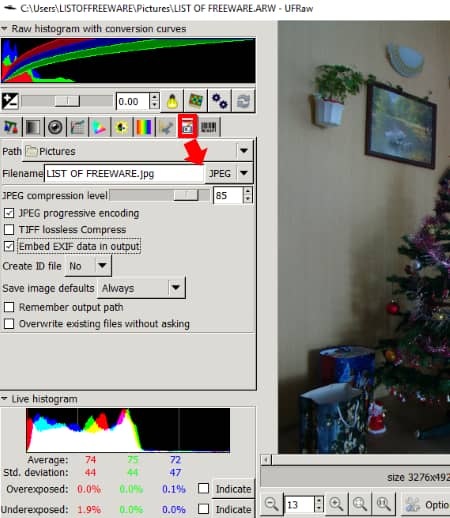Check the Underexposed indicate checkbox
This screenshot has height=518, width=450.
click(203, 509)
